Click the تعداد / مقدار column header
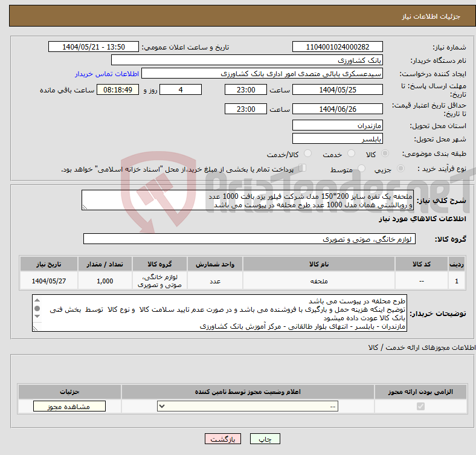 [x=105, y=264]
